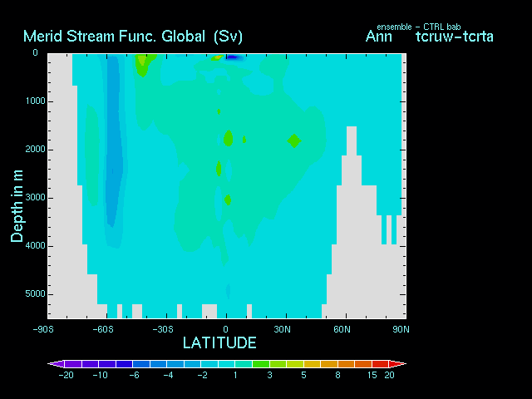
Task: Click the 'Depth in m' y-axis label
Action: (17, 204)
